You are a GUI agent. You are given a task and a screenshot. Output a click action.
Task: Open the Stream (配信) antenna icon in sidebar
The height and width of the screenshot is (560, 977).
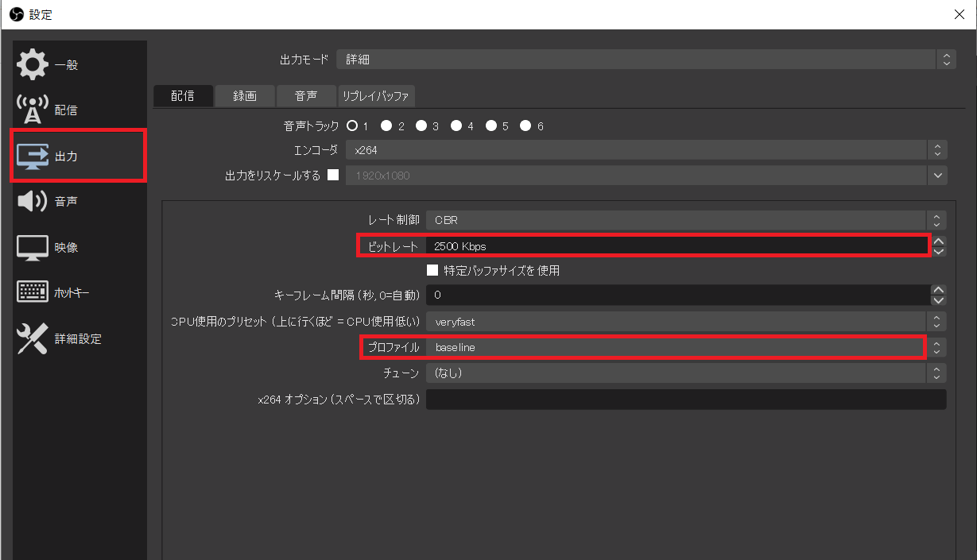pos(33,110)
